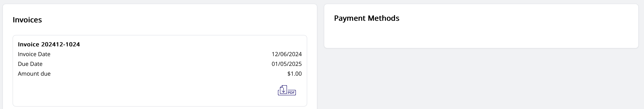Click the Due Date label

(30, 64)
